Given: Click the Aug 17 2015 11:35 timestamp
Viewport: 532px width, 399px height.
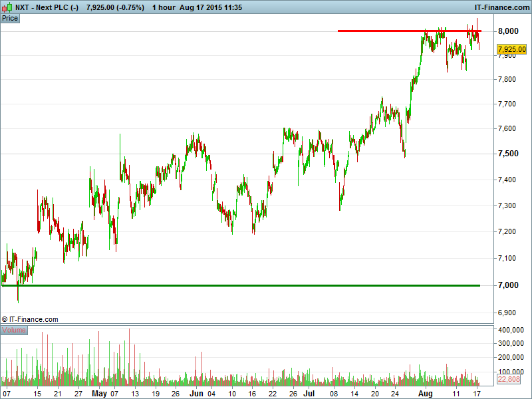Looking at the screenshot, I should tap(211, 7).
